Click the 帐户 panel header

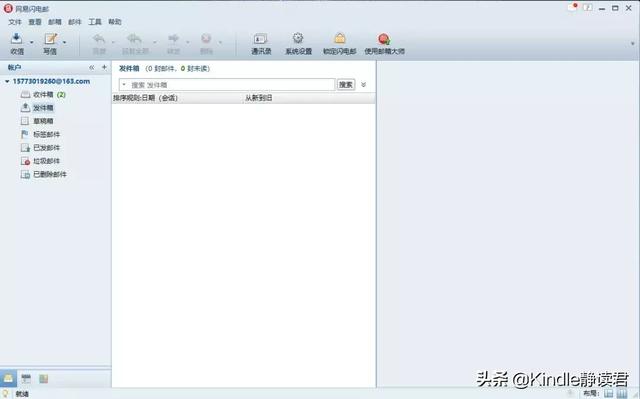pyautogui.click(x=15, y=67)
